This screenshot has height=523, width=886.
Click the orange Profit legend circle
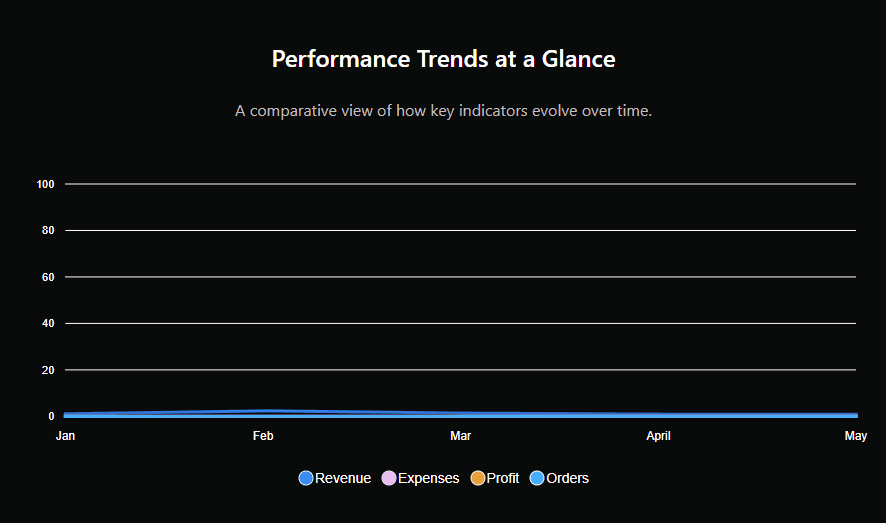pos(478,478)
